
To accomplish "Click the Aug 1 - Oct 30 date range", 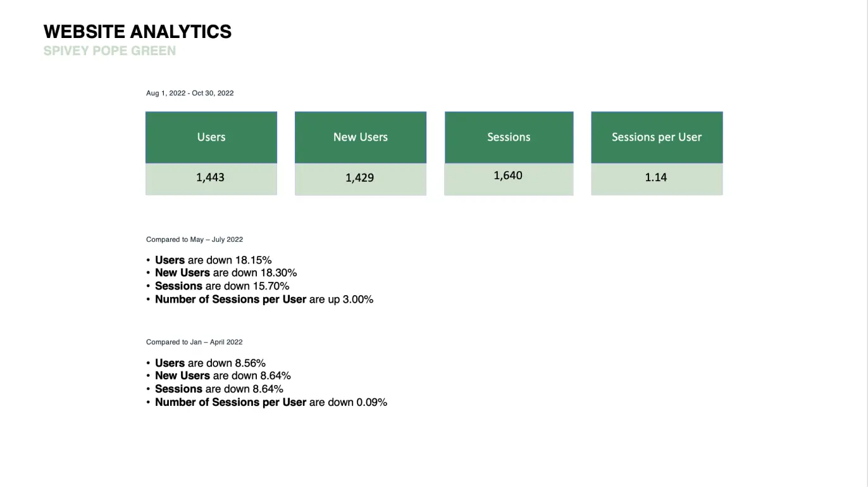I will click(190, 93).
